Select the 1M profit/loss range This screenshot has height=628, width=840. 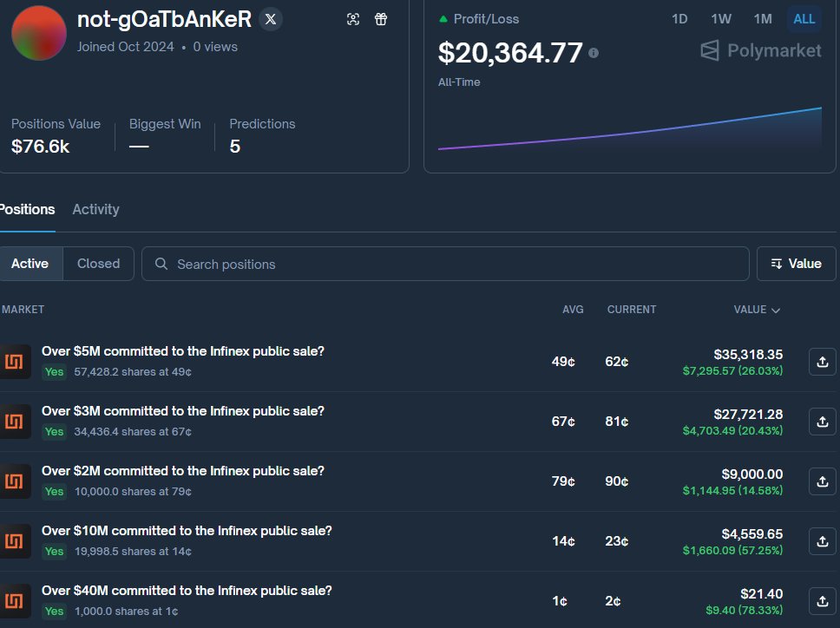tap(763, 19)
